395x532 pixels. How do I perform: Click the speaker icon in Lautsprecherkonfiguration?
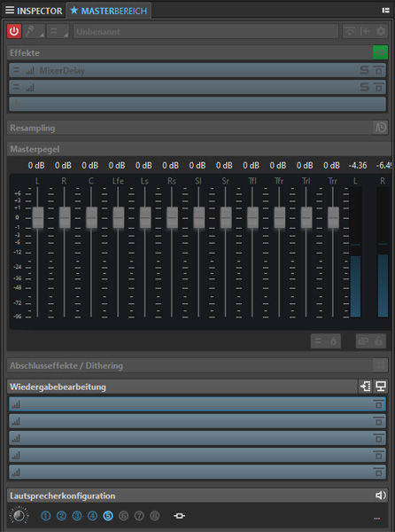coord(381,496)
